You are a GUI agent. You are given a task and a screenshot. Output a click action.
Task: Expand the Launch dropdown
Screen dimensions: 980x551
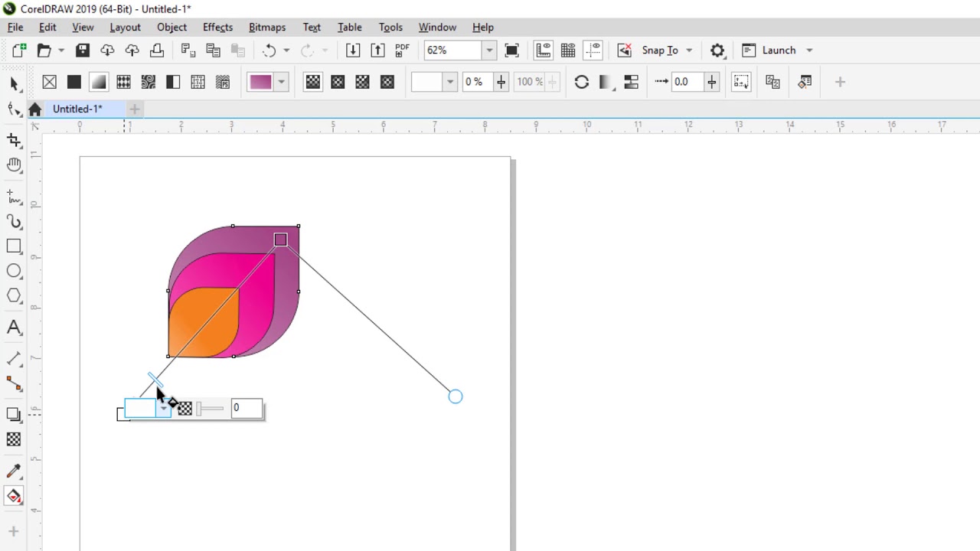coord(809,51)
